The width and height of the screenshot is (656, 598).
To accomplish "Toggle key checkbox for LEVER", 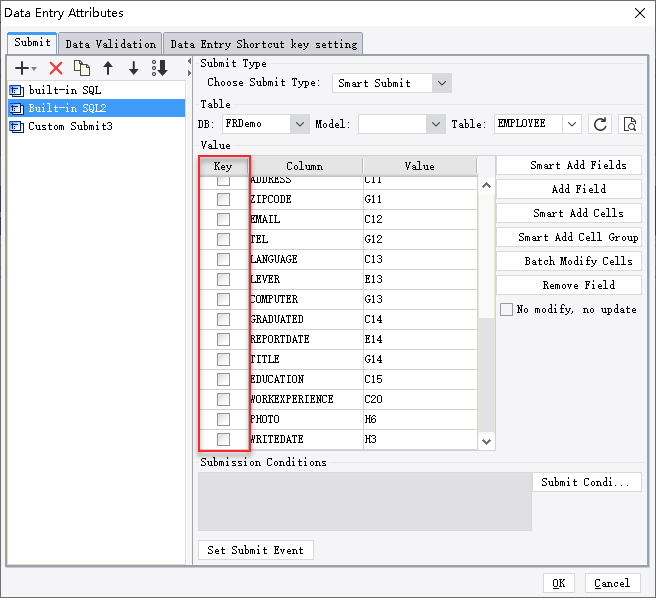I will [223, 279].
